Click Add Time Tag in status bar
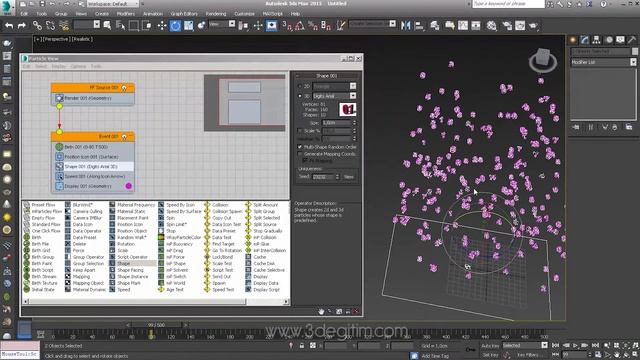The image size is (640, 360). (x=435, y=356)
